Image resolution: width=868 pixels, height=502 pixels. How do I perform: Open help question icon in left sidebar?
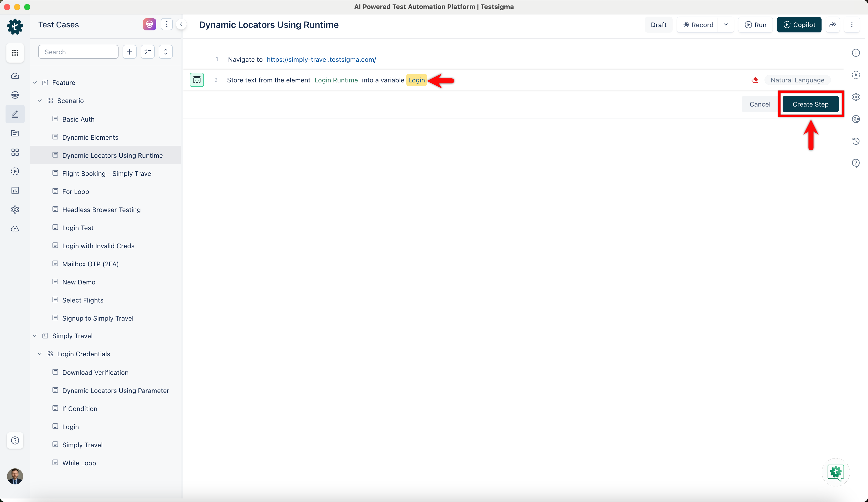coord(15,440)
